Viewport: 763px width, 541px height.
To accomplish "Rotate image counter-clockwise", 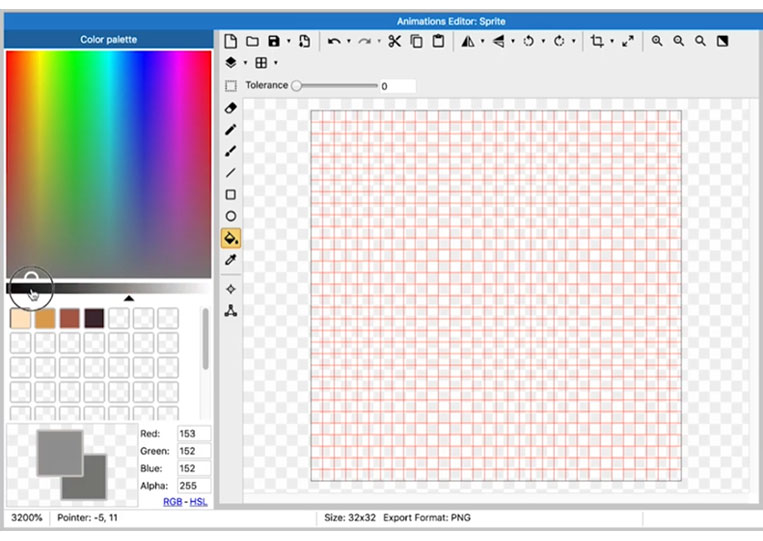I will 528,41.
